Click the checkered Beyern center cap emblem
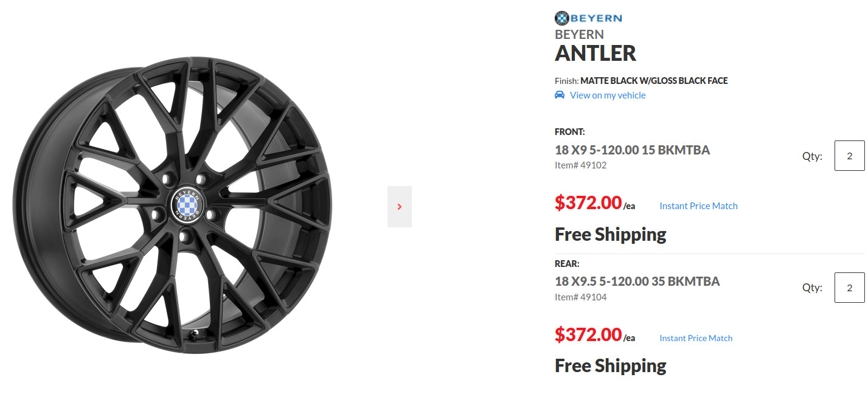Image resolution: width=868 pixels, height=394 pixels. (188, 204)
